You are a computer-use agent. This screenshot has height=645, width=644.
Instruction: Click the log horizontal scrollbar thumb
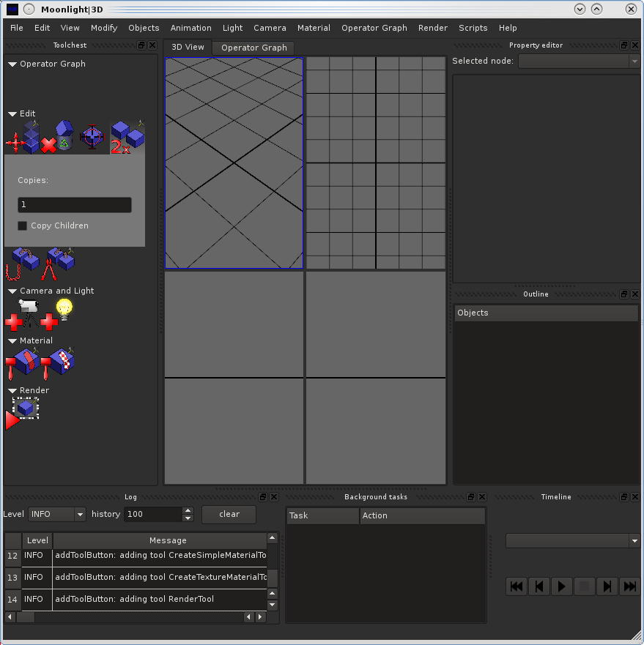(x=26, y=617)
